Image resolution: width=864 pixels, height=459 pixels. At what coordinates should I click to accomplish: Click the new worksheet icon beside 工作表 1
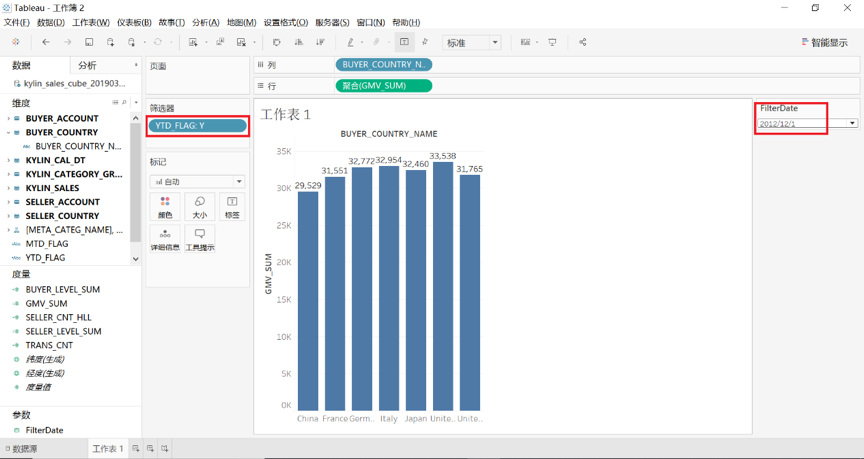click(x=136, y=449)
